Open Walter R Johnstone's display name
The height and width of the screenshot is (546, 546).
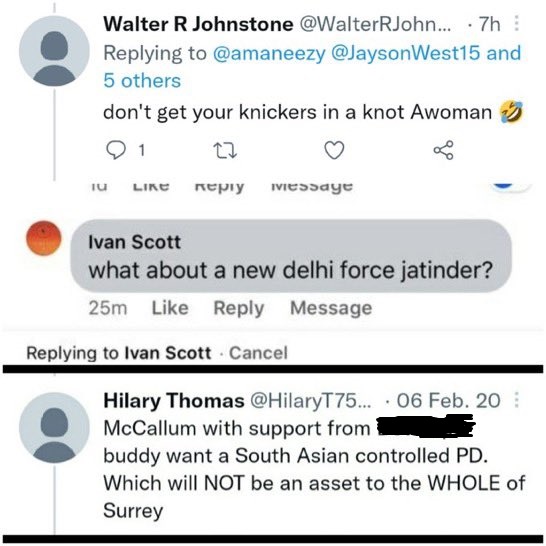click(x=198, y=24)
